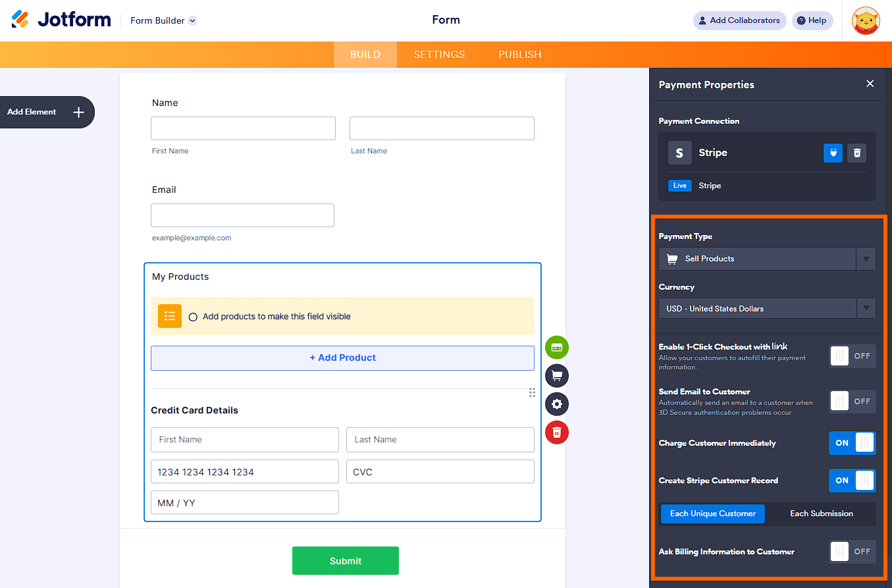The width and height of the screenshot is (892, 588).
Task: Toggle Ask Billing Information to Customer
Action: [853, 552]
